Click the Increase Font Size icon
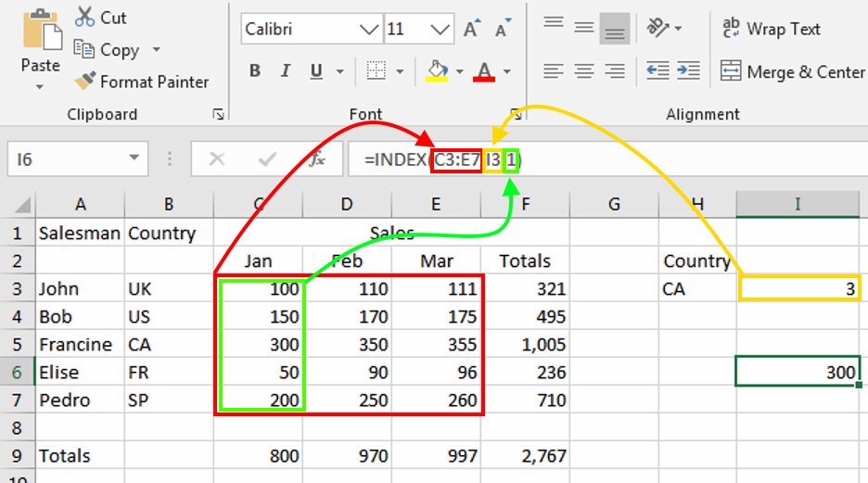The height and width of the screenshot is (483, 868). (x=471, y=29)
